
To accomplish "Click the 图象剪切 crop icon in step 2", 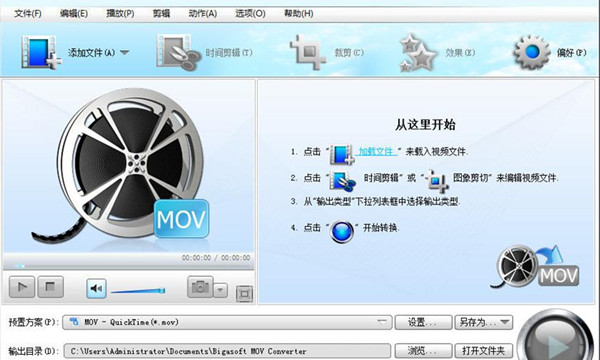I will [x=437, y=181].
